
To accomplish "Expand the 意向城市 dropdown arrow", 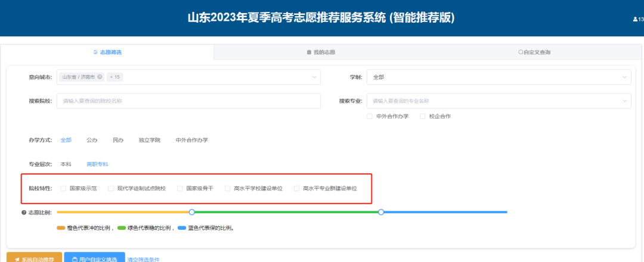I will point(314,77).
